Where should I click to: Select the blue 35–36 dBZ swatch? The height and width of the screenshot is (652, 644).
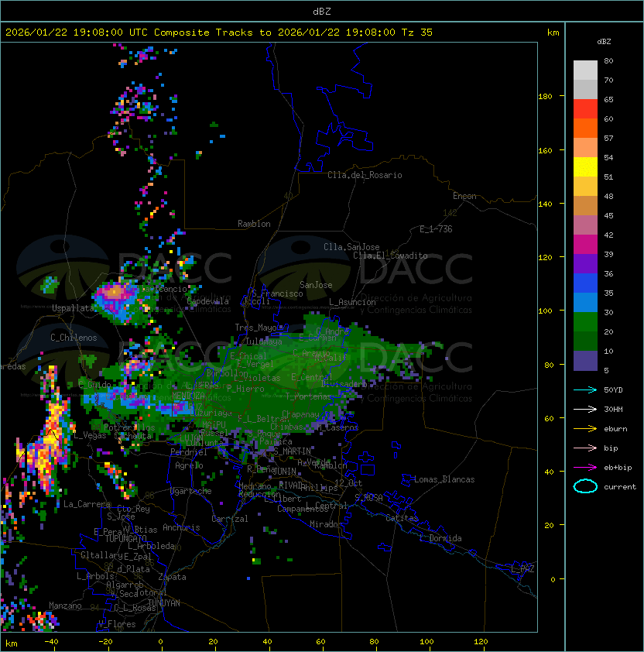pos(585,283)
